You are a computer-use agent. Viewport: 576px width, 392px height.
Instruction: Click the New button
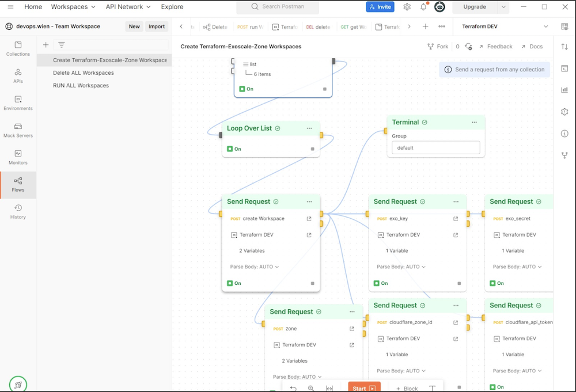tap(134, 26)
